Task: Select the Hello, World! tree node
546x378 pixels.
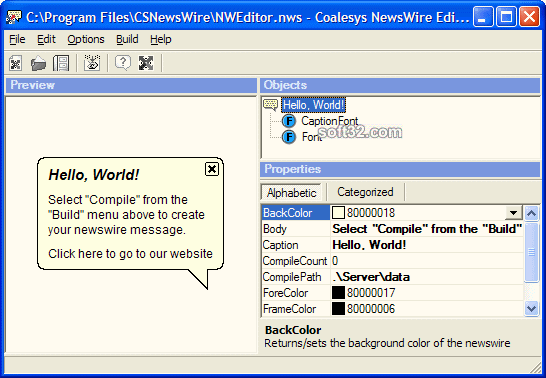Action: point(313,105)
